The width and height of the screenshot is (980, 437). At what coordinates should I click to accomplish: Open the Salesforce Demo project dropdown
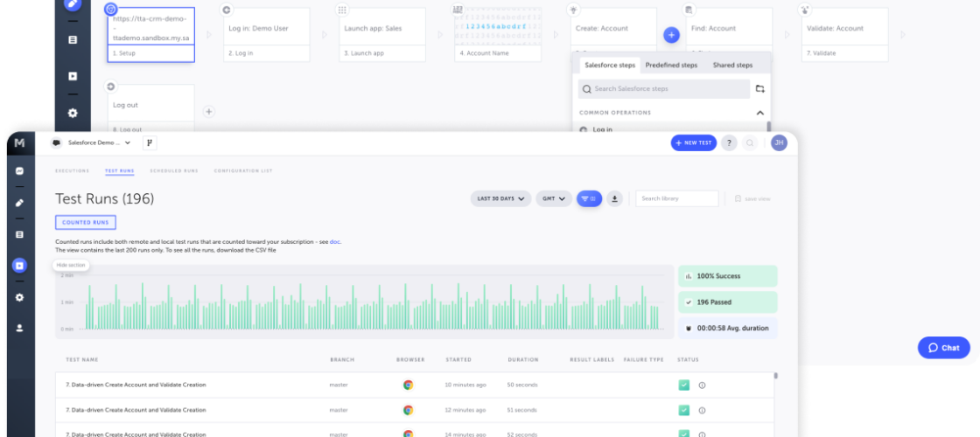point(91,143)
